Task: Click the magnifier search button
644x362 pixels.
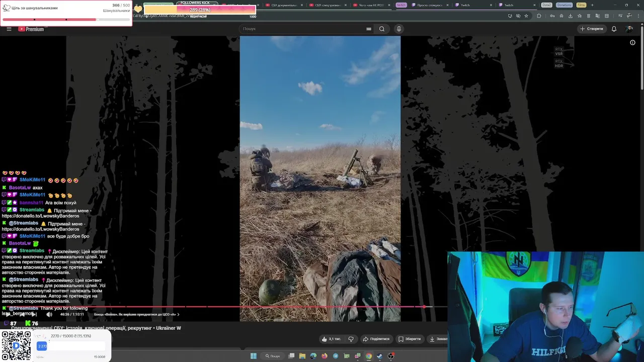Action: click(x=382, y=29)
